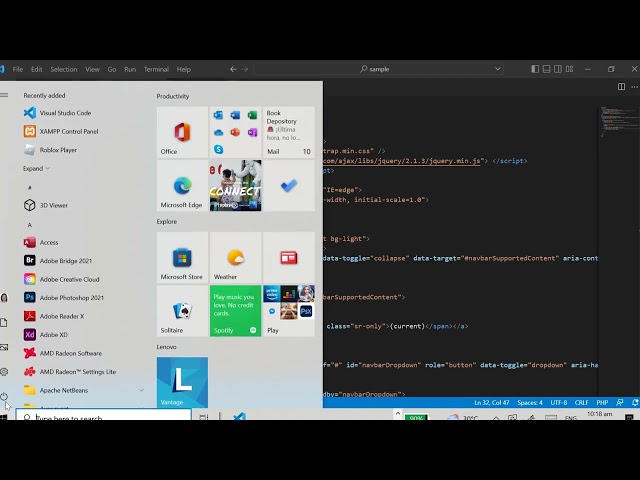The height and width of the screenshot is (480, 640).
Task: Open the Edit menu in VS Code
Action: (37, 69)
